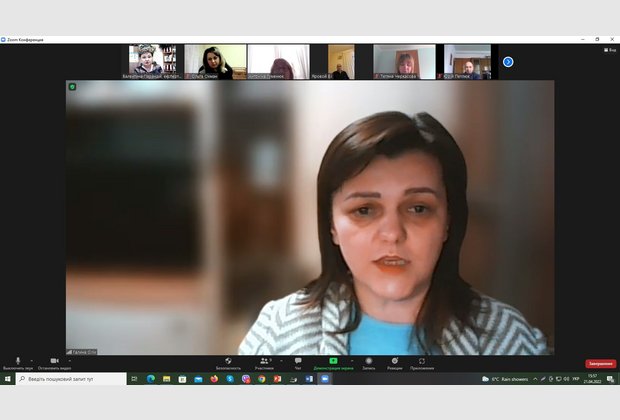Image resolution: width=620 pixels, height=420 pixels.
Task: Select Тетяна Черкасова's video thumbnail
Action: click(x=404, y=61)
